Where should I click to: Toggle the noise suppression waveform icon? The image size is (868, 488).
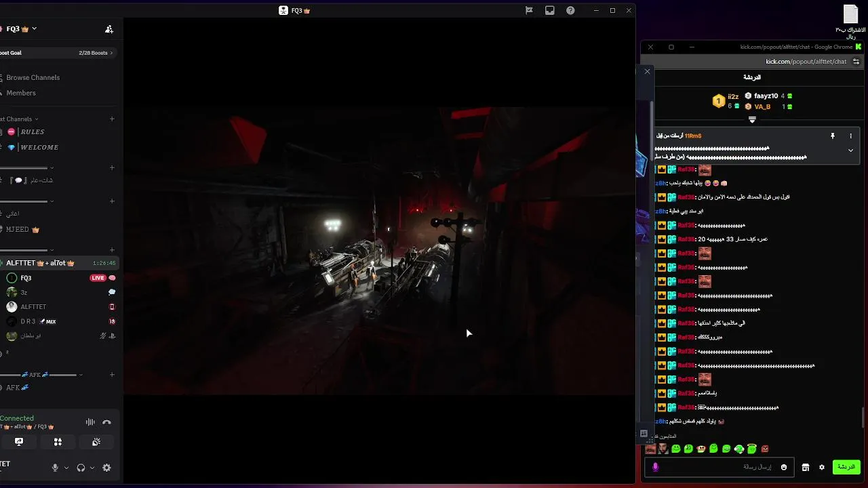90,422
